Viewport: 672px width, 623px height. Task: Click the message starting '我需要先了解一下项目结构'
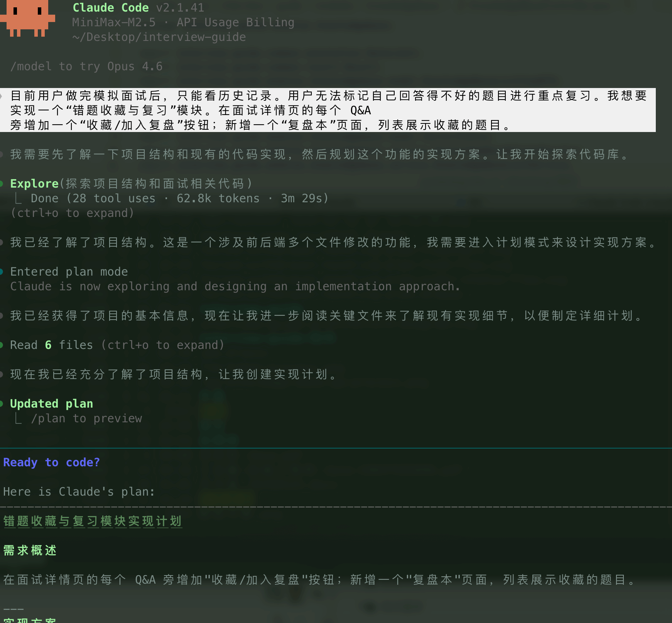(320, 154)
